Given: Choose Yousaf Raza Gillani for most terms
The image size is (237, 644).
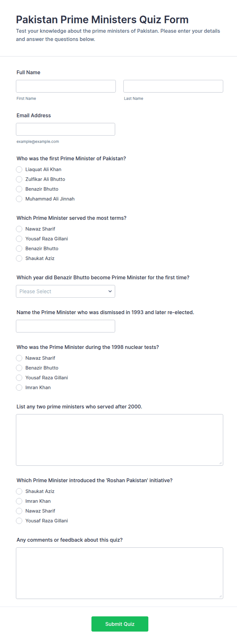Looking at the screenshot, I should click(19, 239).
